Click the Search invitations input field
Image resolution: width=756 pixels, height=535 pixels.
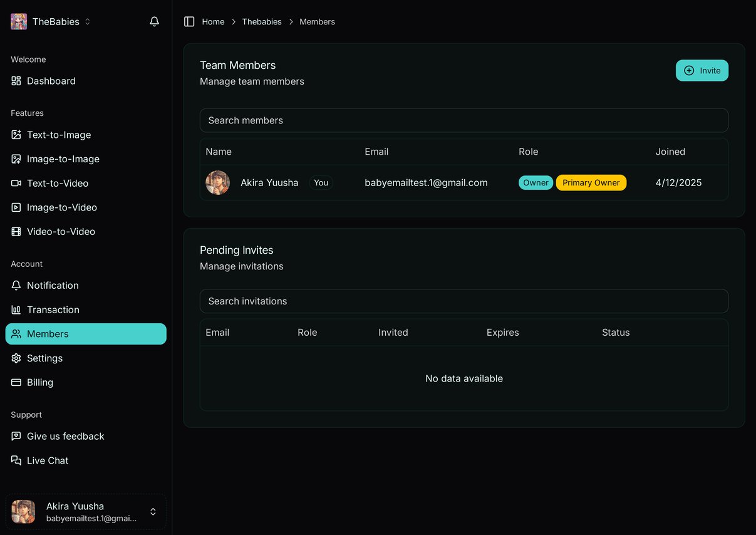[x=463, y=301]
